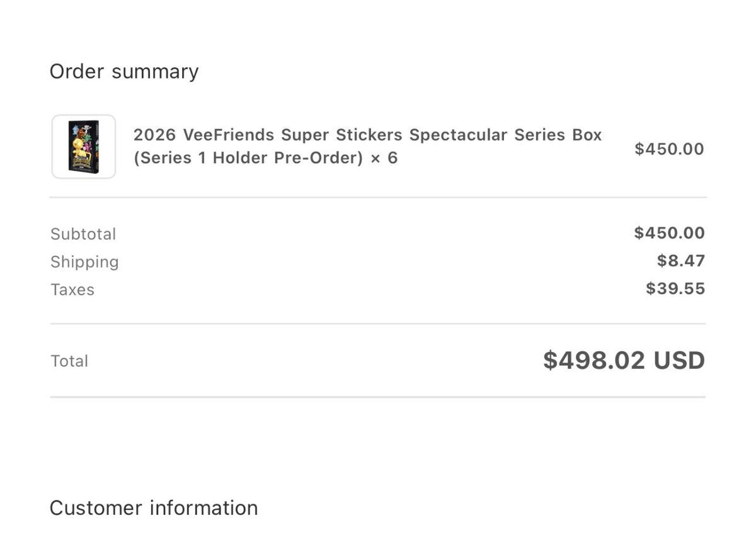The width and height of the screenshot is (756, 537).
Task: Click the taxes amount $39.55
Action: 675,288
